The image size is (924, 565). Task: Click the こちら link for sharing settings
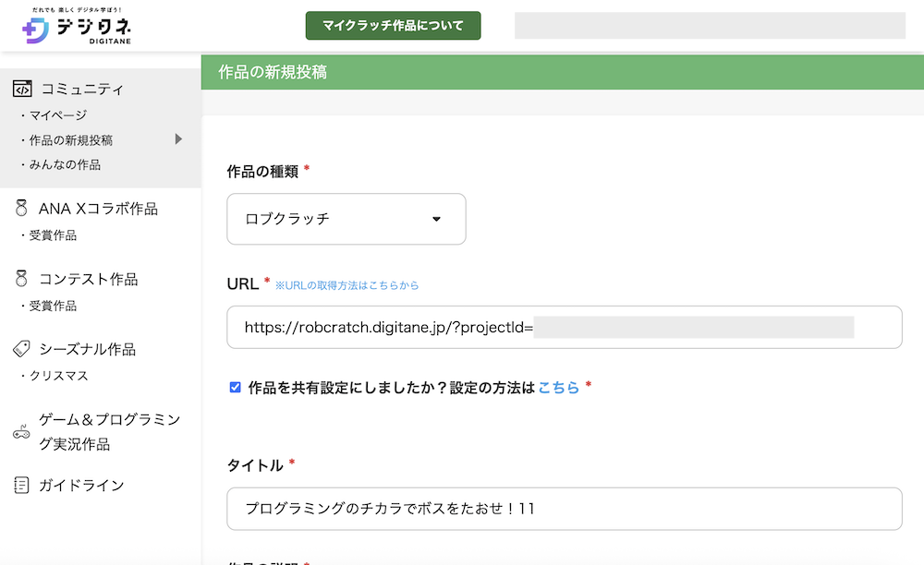(x=559, y=388)
